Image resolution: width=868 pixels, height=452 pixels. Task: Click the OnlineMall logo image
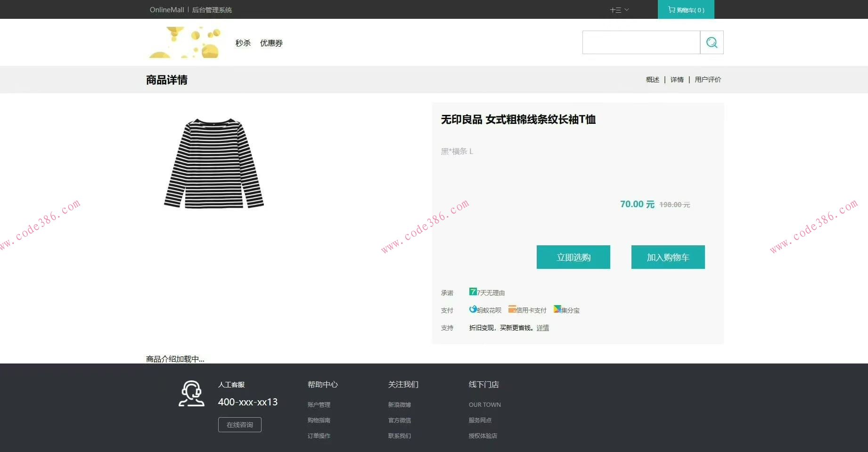tap(185, 42)
